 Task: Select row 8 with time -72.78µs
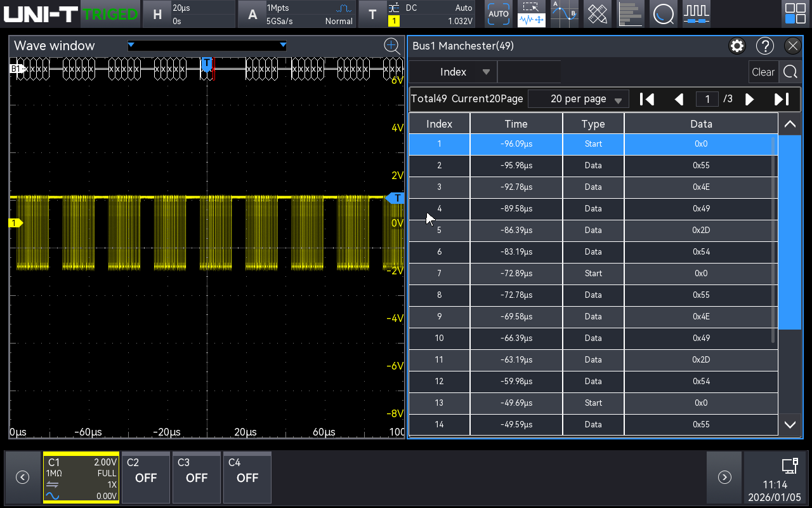click(x=593, y=295)
